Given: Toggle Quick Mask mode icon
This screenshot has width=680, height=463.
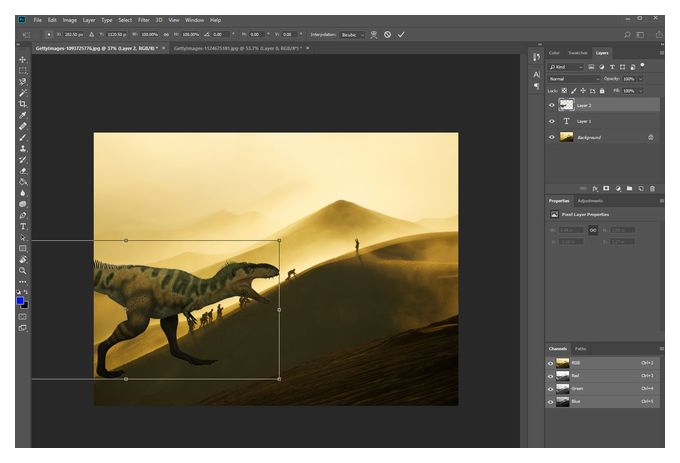Looking at the screenshot, I should [x=23, y=317].
